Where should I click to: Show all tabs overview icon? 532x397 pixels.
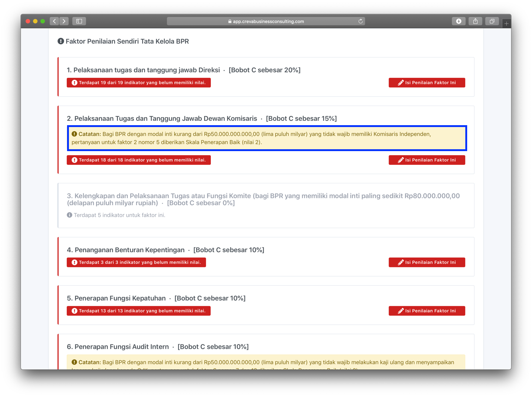coord(492,21)
